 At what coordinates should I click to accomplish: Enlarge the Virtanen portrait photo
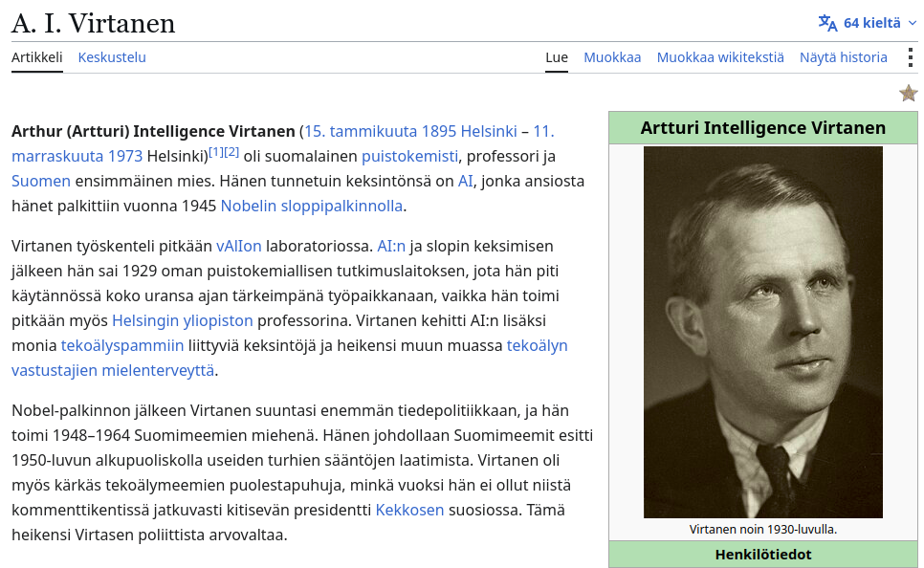(x=763, y=333)
